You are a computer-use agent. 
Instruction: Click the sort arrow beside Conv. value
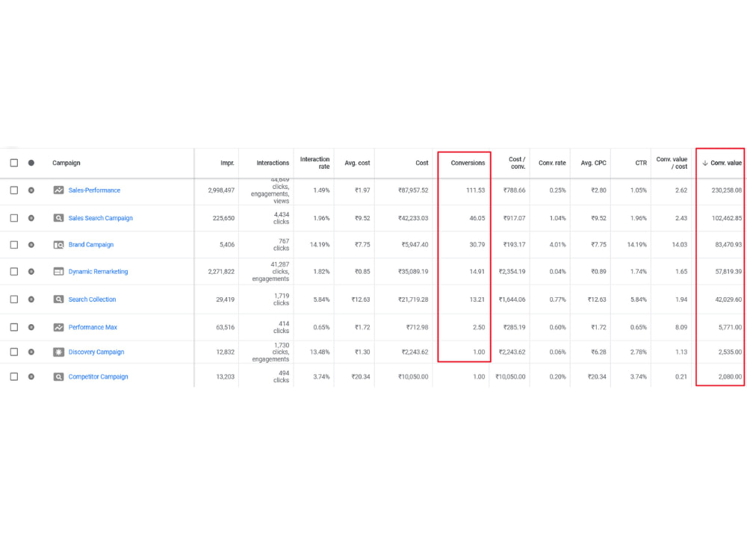coord(705,163)
